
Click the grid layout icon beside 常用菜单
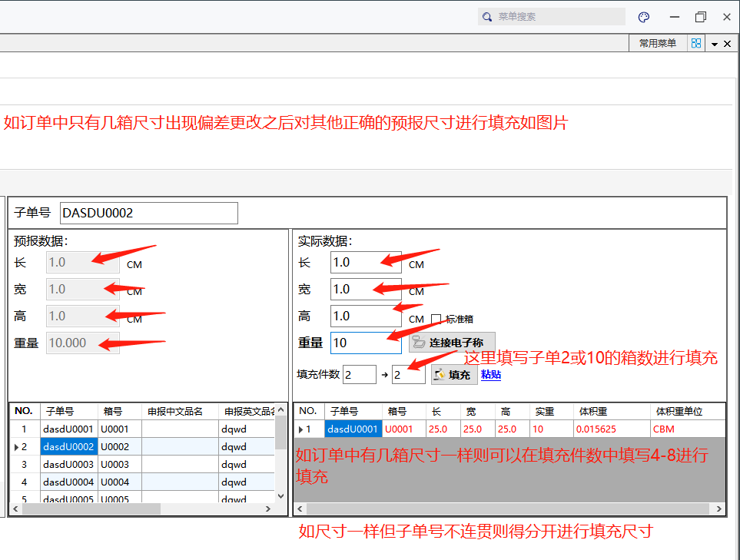pos(696,44)
